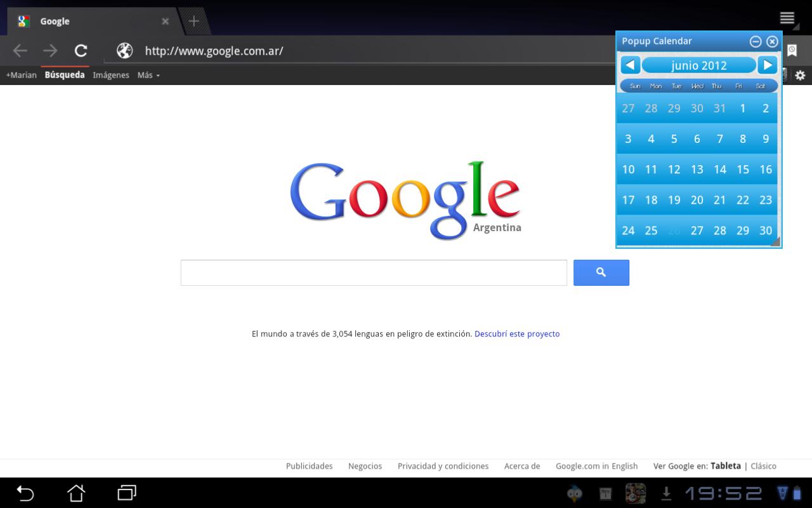Open Google settings gear icon

click(x=800, y=75)
